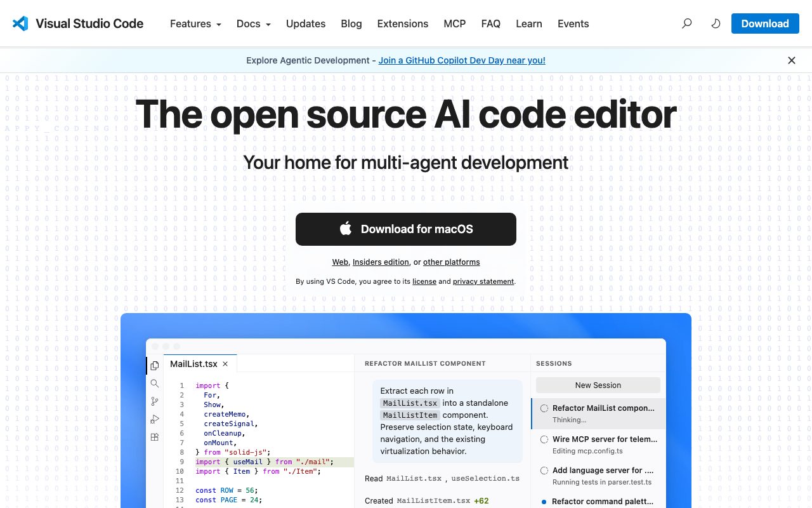The height and width of the screenshot is (508, 812).
Task: Expand the Features dropdown menu
Action: [x=195, y=23]
